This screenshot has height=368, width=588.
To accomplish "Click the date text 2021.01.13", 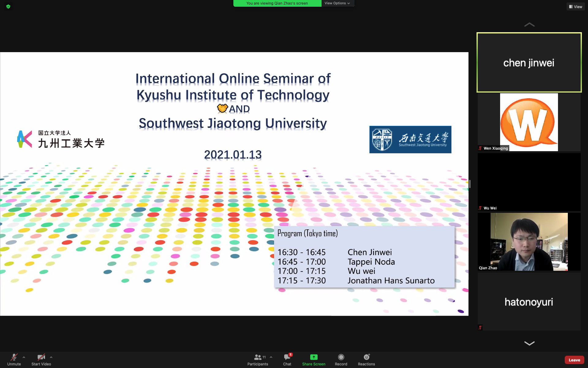I will (x=233, y=155).
